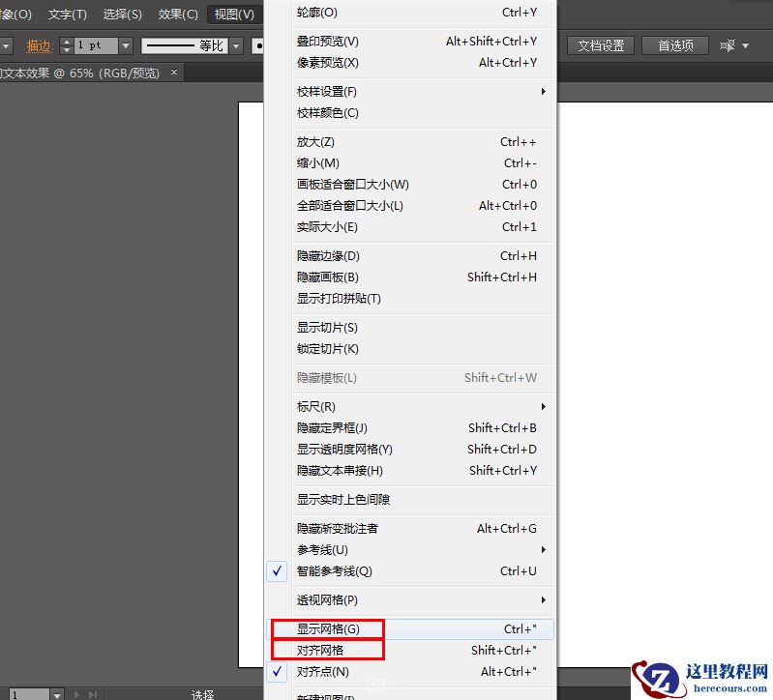Open the 选择(S) menu
The image size is (773, 700).
tap(122, 15)
